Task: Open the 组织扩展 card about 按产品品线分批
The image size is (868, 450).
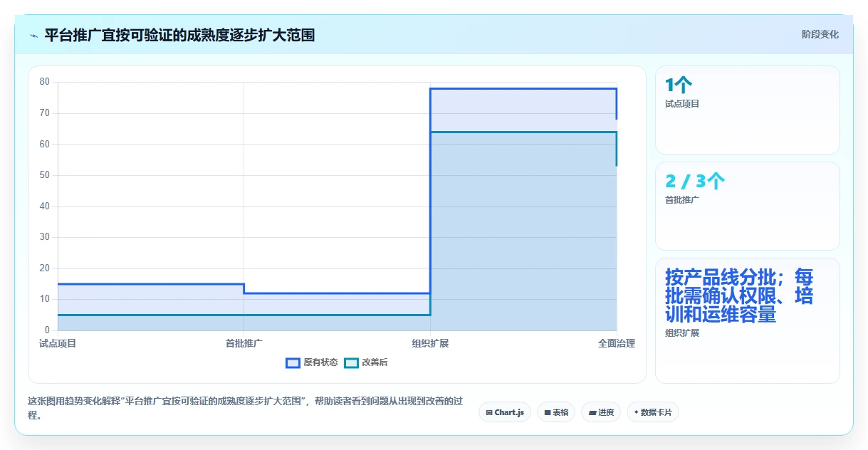Action: pos(748,320)
